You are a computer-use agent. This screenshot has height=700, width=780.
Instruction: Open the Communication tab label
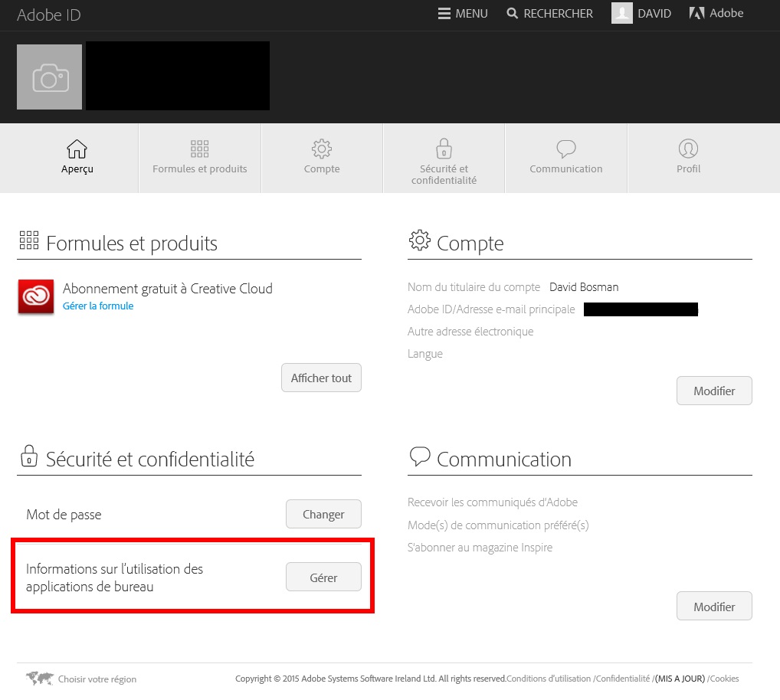tap(566, 169)
